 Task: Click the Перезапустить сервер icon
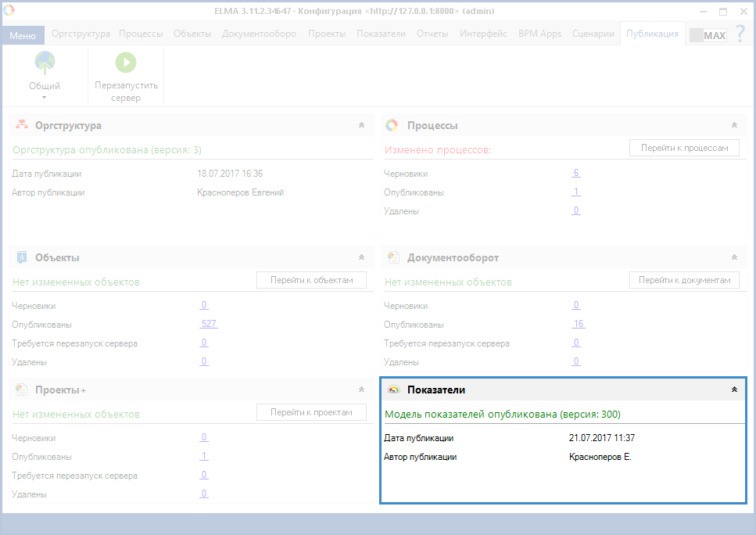click(126, 63)
